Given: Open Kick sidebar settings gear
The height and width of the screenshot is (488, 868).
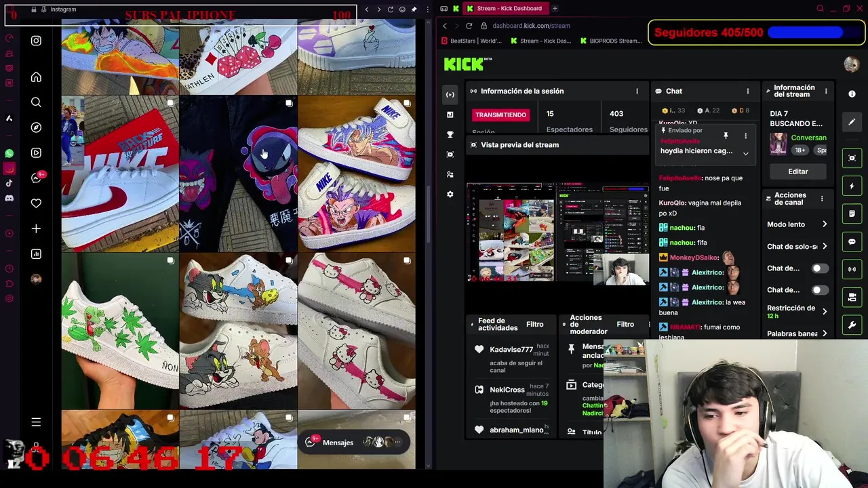Looking at the screenshot, I should click(450, 195).
